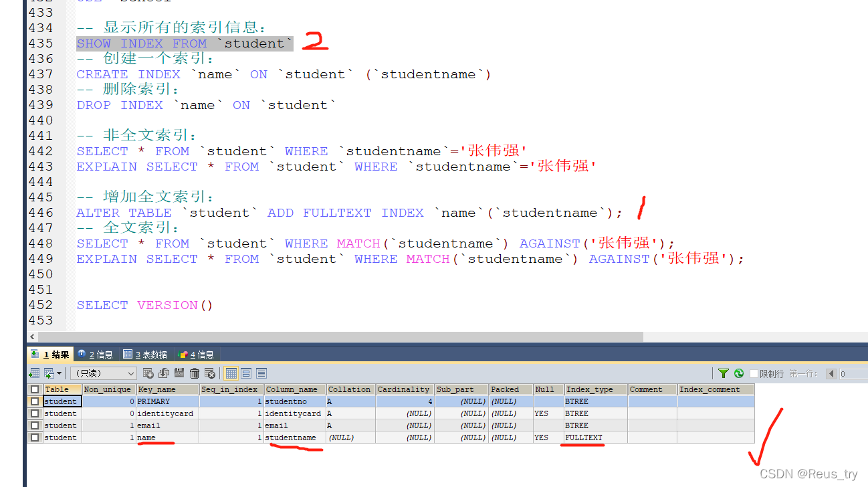Click the Index_type column header
This screenshot has width=868, height=487.
pos(596,389)
